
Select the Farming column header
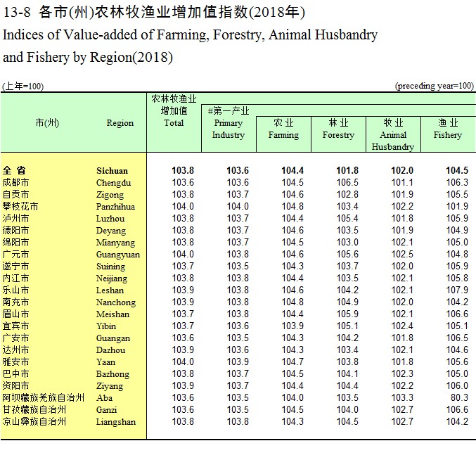click(x=283, y=134)
